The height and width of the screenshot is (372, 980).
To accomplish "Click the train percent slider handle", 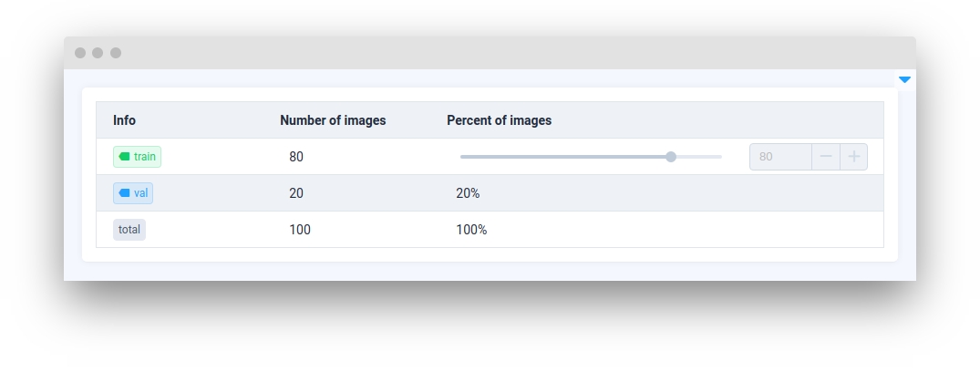I will (671, 157).
